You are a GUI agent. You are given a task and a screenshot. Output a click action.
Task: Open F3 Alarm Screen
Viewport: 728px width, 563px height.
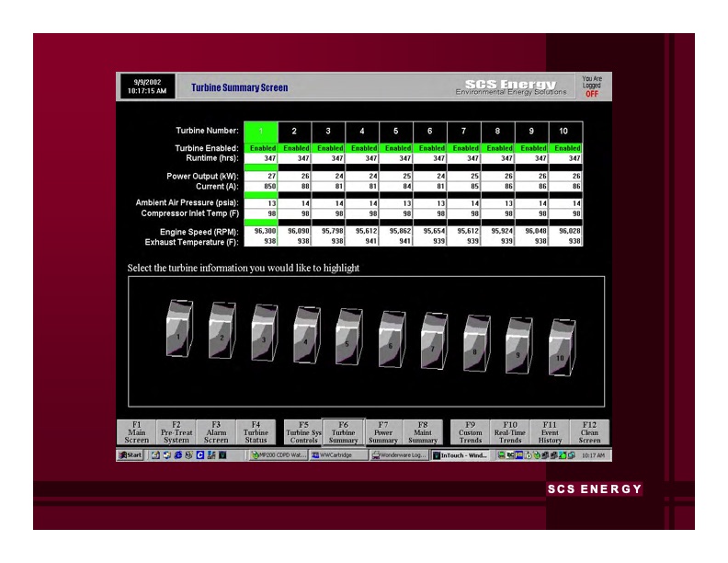pyautogui.click(x=216, y=432)
